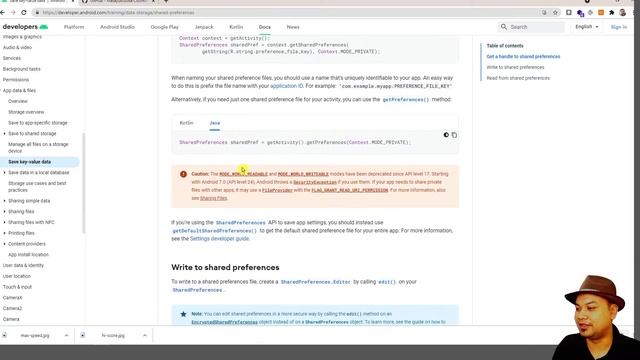The height and width of the screenshot is (360, 640).
Task: Click in the address bar URL
Action: [x=118, y=13]
